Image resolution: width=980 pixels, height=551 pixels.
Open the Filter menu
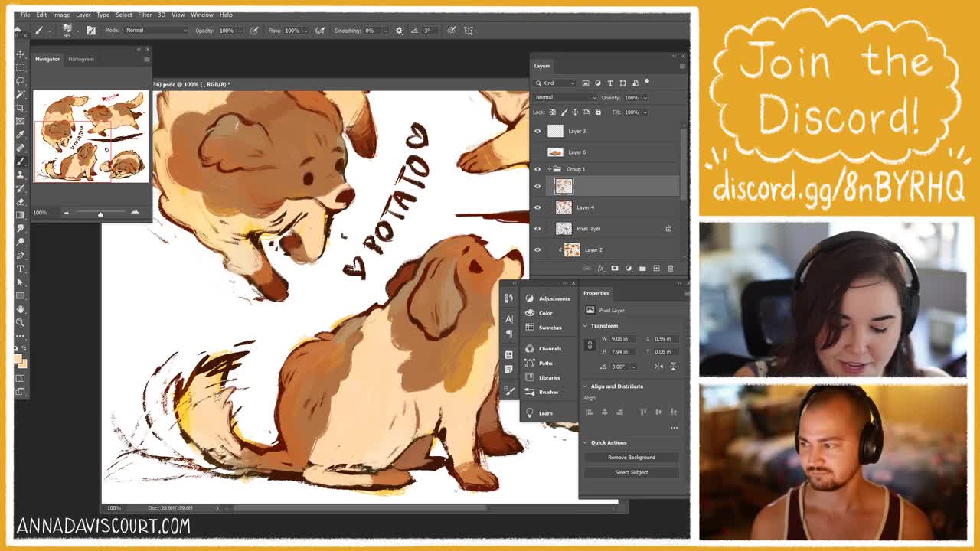(x=145, y=15)
